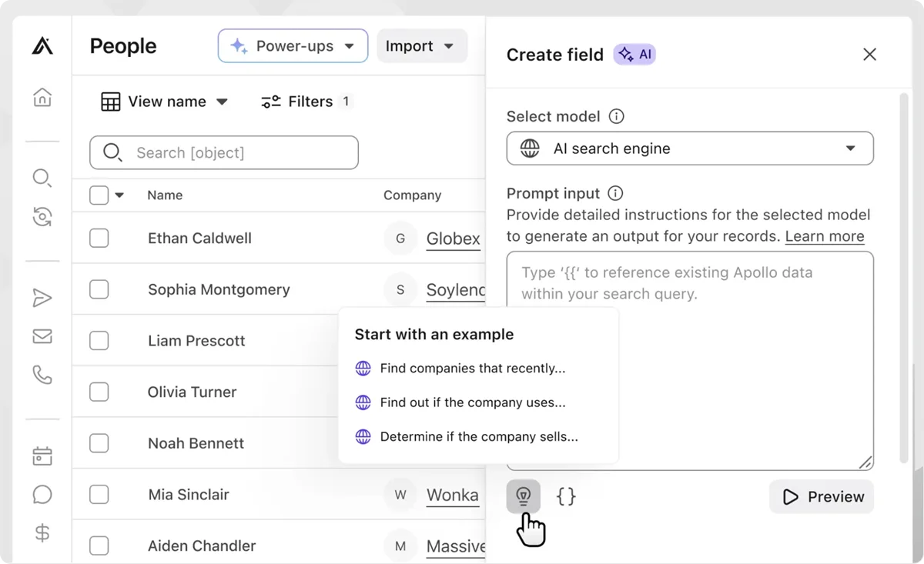This screenshot has width=924, height=564.
Task: Select Sophia Montgomery's row checkbox
Action: click(x=99, y=289)
